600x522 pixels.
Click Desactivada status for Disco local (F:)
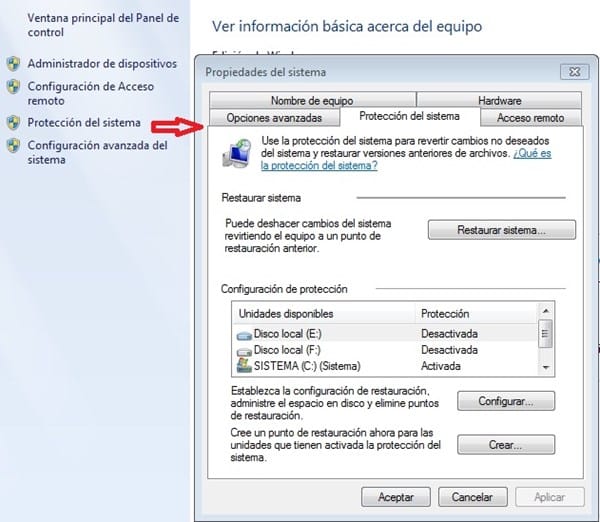point(449,350)
